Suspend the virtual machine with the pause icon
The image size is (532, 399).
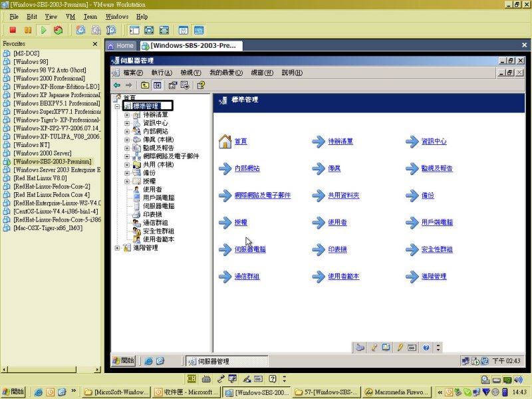tap(28, 30)
